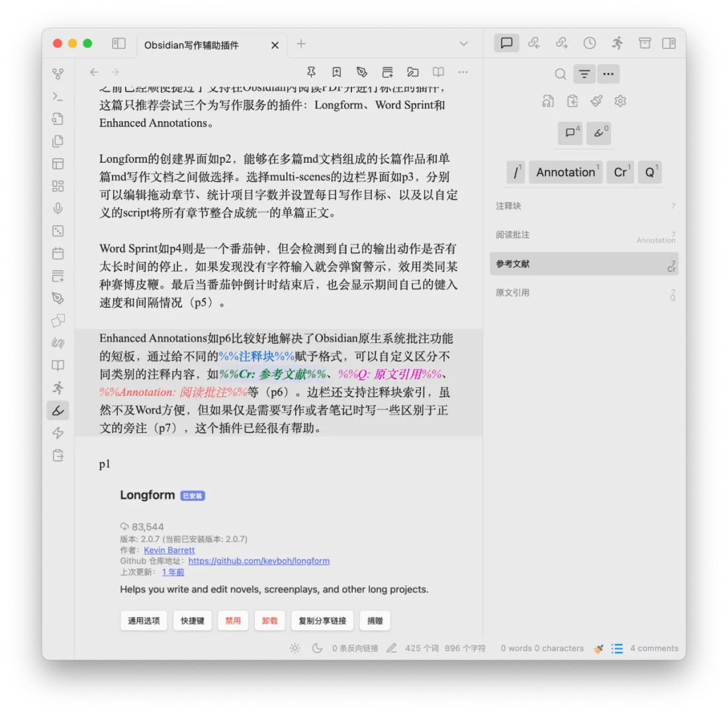728x715 pixels.
Task: Pin the note with the pin icon
Action: (311, 72)
